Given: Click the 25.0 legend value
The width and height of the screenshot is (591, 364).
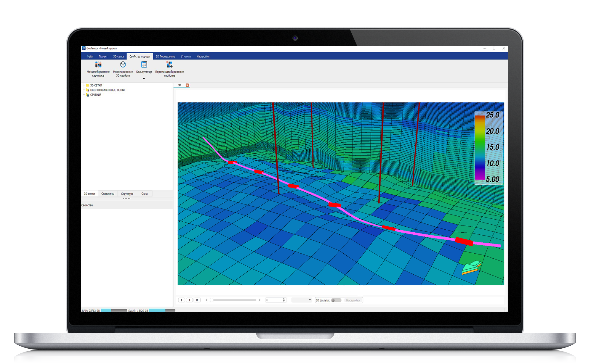Looking at the screenshot, I should [x=493, y=115].
